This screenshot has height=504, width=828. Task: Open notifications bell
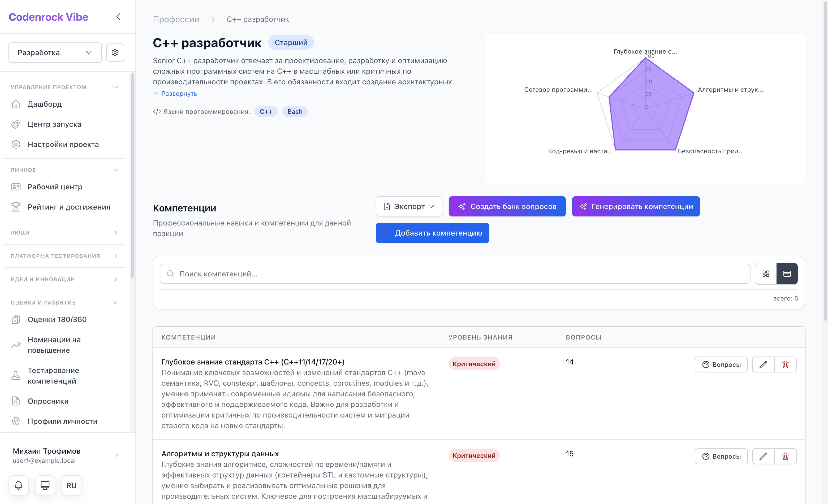[x=19, y=485]
